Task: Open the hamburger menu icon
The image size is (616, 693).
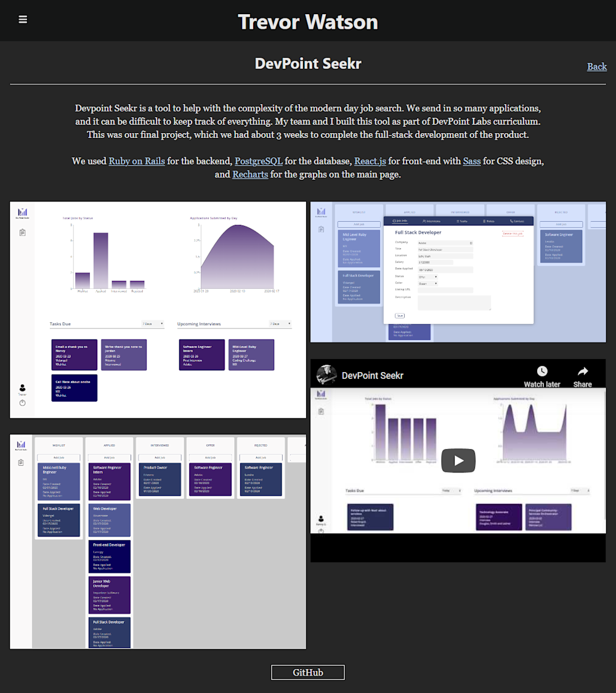Action: tap(23, 20)
